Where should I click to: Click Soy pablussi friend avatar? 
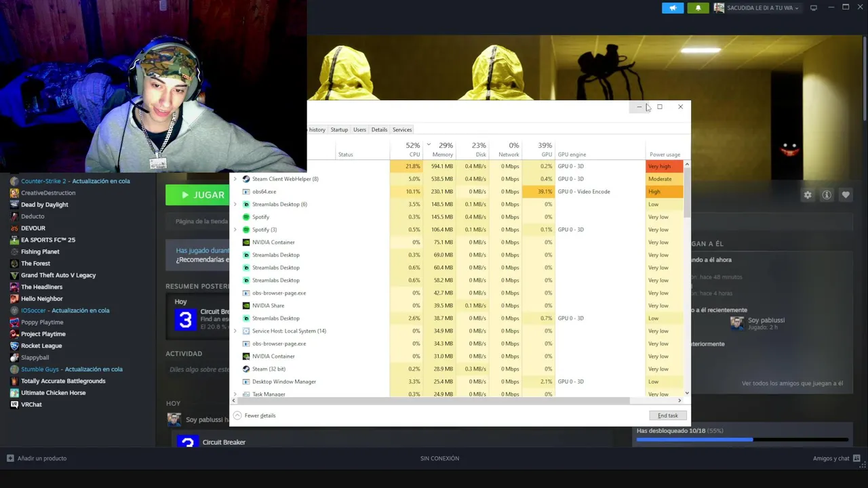point(737,323)
